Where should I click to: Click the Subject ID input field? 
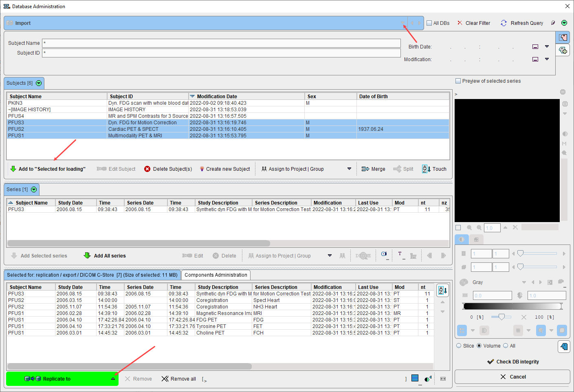221,53
